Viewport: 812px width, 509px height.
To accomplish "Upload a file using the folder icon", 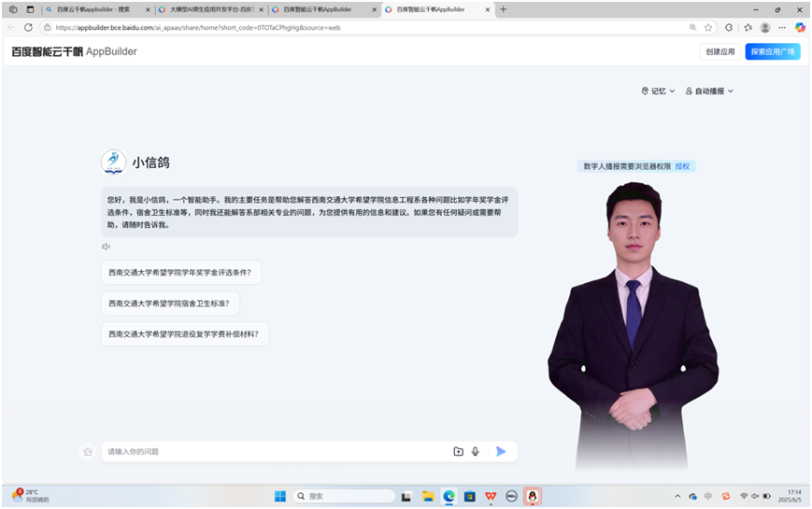I will tap(458, 451).
